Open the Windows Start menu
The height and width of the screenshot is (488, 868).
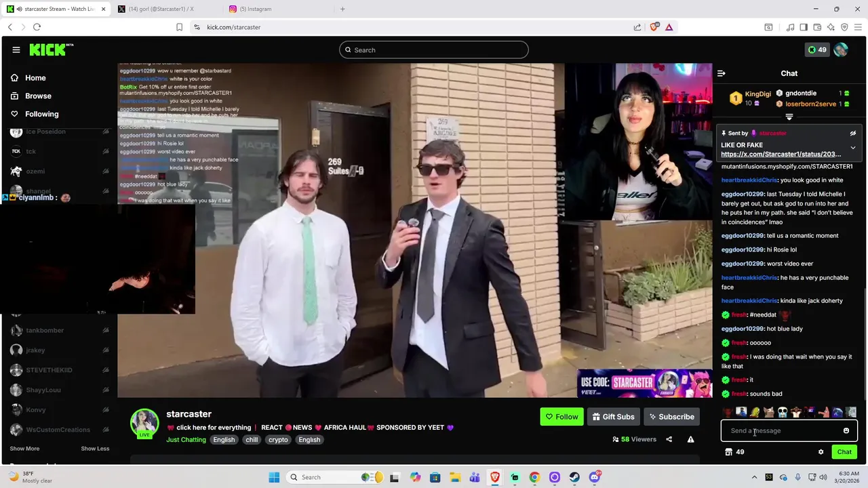tap(274, 477)
